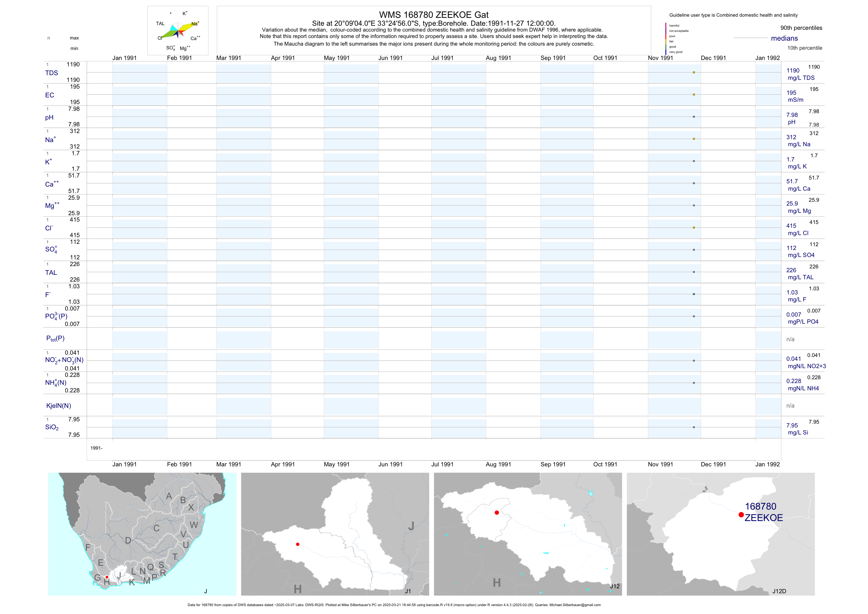Select the pH row label
Screen dimensions: 868x614
[x=49, y=118]
